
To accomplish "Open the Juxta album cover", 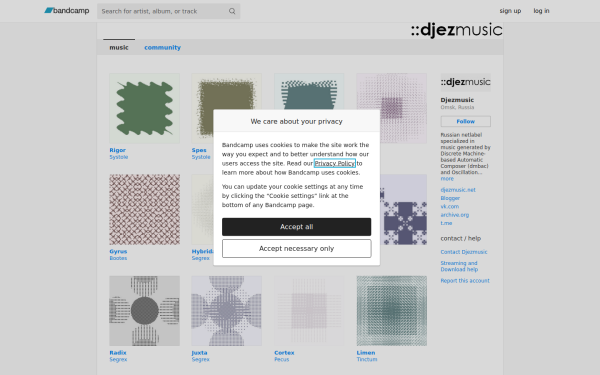I will point(227,311).
